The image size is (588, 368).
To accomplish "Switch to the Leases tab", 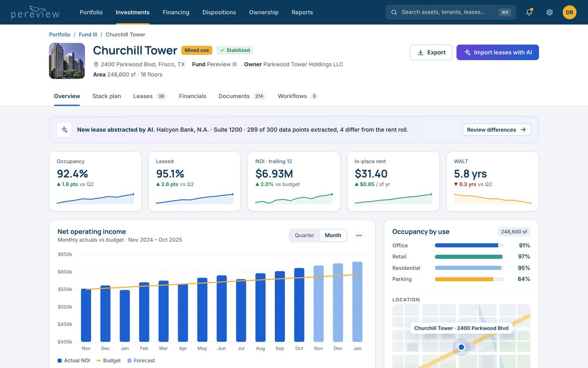I will coord(149,96).
